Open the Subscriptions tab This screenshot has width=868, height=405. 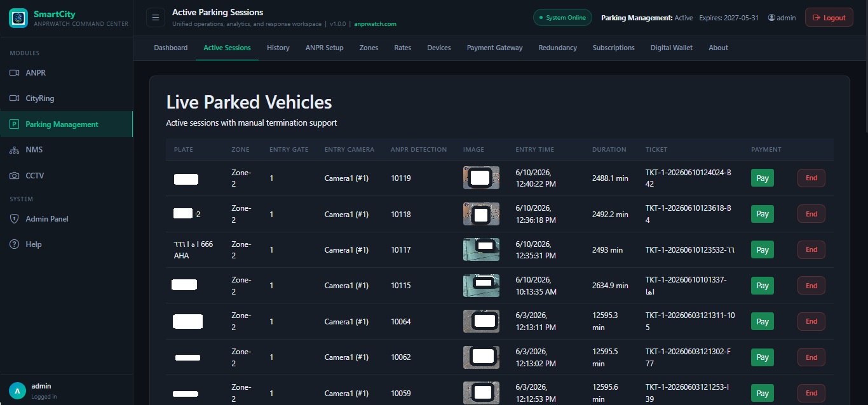(614, 48)
